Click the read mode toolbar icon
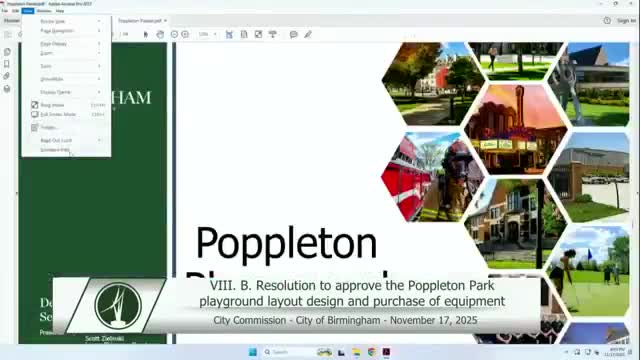 (x=273, y=35)
